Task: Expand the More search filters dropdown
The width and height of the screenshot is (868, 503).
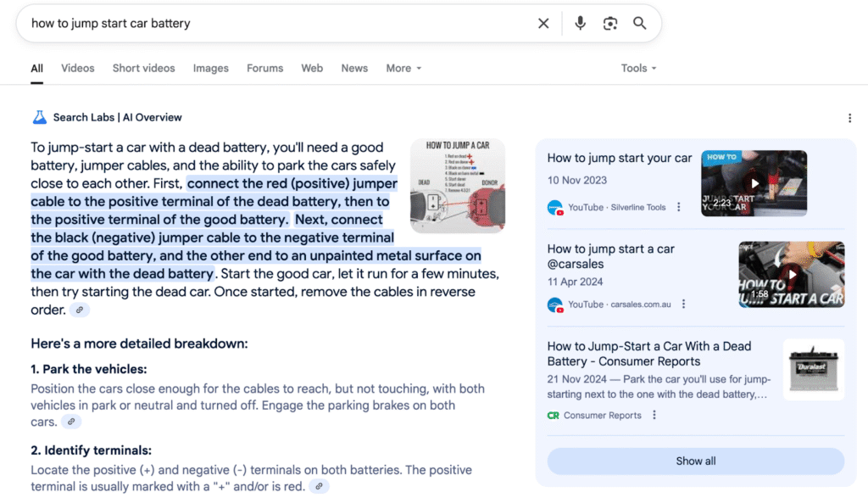Action: (x=403, y=68)
